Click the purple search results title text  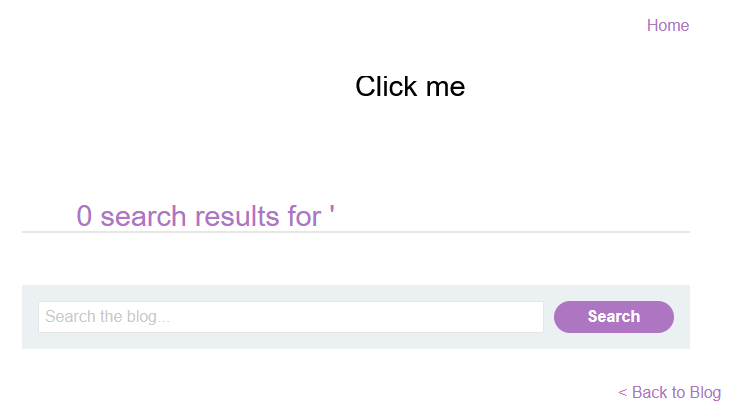coord(205,216)
